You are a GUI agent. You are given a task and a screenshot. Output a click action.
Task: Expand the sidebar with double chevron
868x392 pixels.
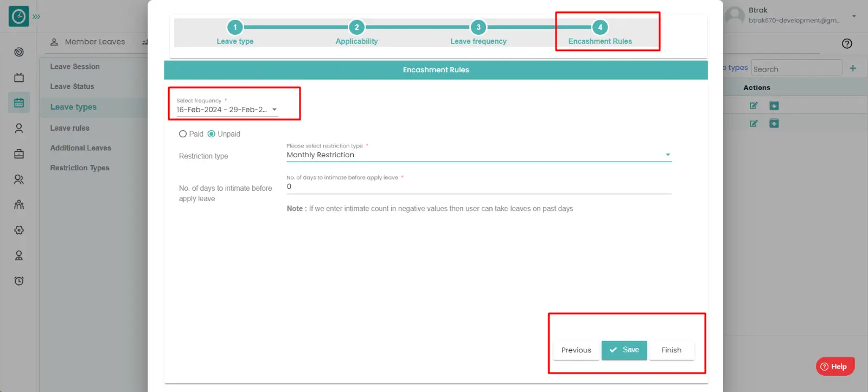pyautogui.click(x=36, y=17)
